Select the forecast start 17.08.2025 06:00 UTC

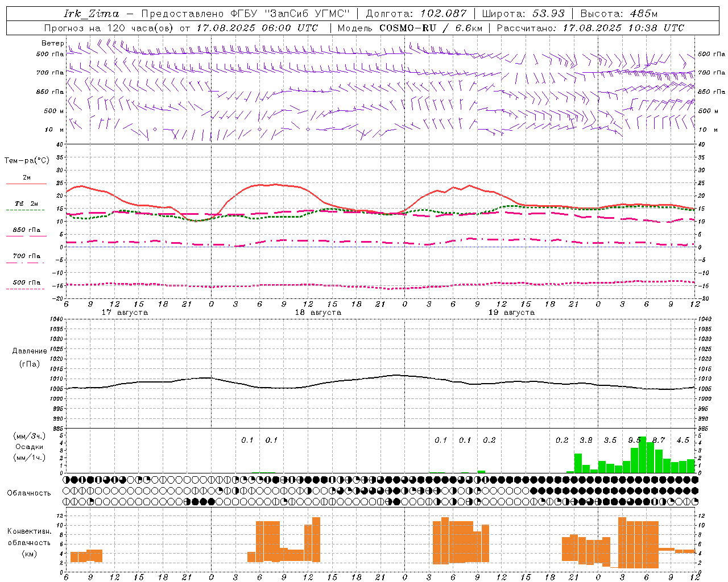point(257,28)
